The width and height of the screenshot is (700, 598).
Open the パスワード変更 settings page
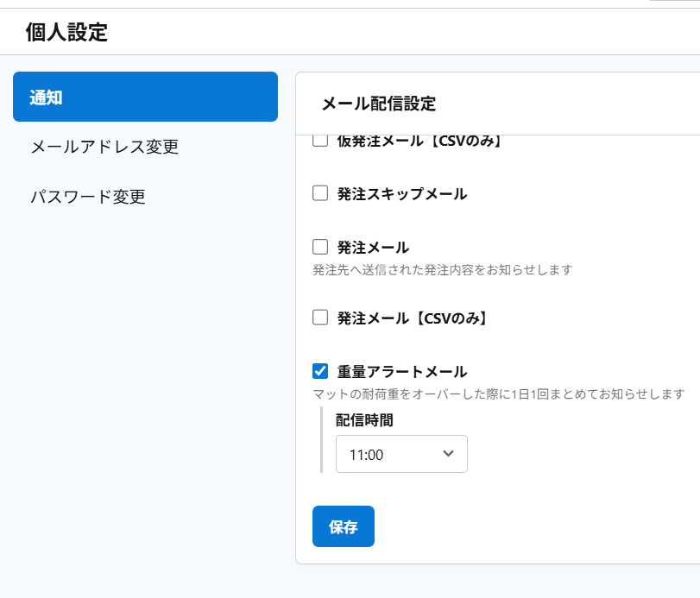point(89,197)
